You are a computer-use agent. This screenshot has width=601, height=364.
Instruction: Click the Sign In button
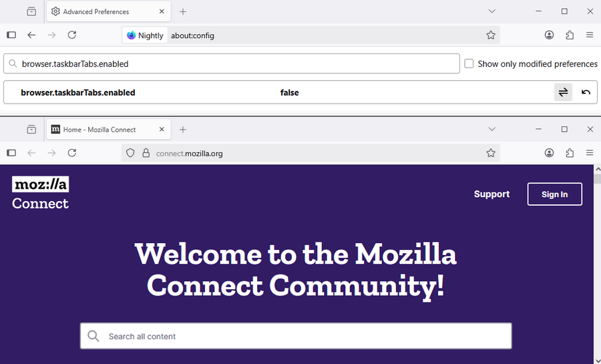pos(554,194)
